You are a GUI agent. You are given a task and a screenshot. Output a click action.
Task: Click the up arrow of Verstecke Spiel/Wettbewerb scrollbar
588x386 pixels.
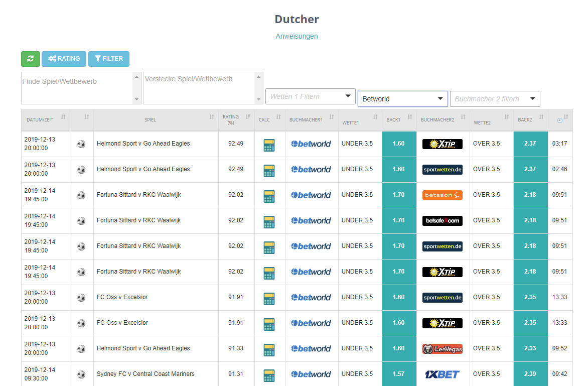(x=259, y=77)
